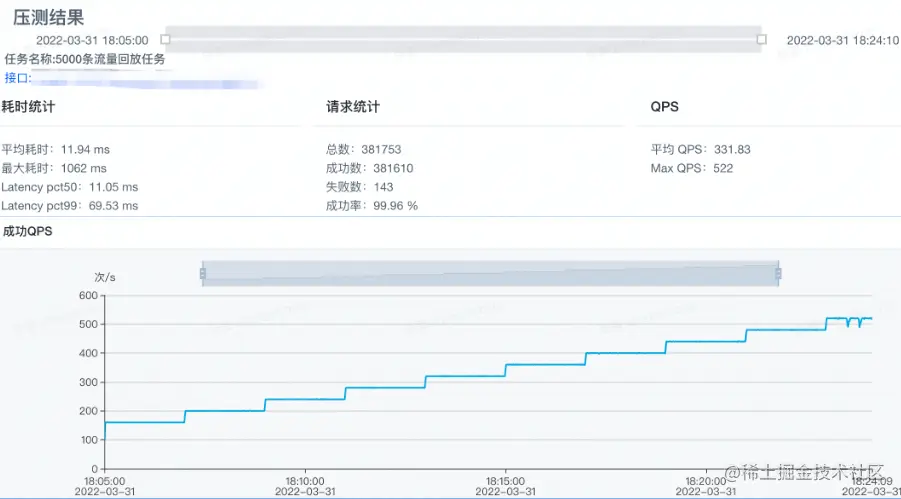This screenshot has width=901, height=499.
Task: Click 总数 381753 value
Action: click(364, 149)
